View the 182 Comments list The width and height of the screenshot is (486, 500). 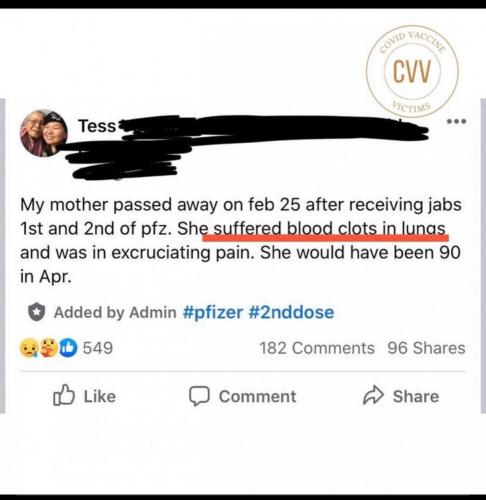tap(317, 348)
